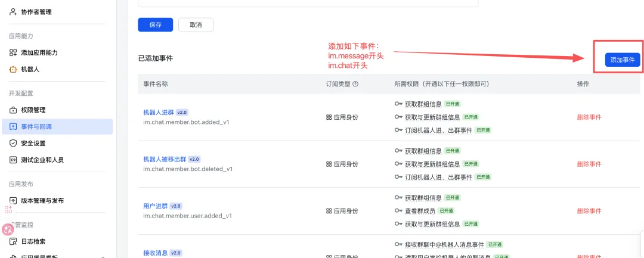644x258 pixels.
Task: Click the 版本管理与发布 release icon
Action: tap(13, 200)
